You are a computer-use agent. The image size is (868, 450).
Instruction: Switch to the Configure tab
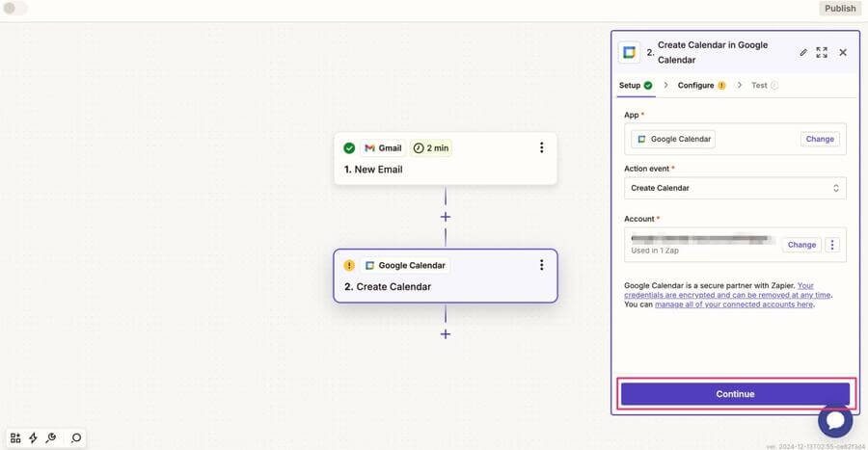point(701,85)
